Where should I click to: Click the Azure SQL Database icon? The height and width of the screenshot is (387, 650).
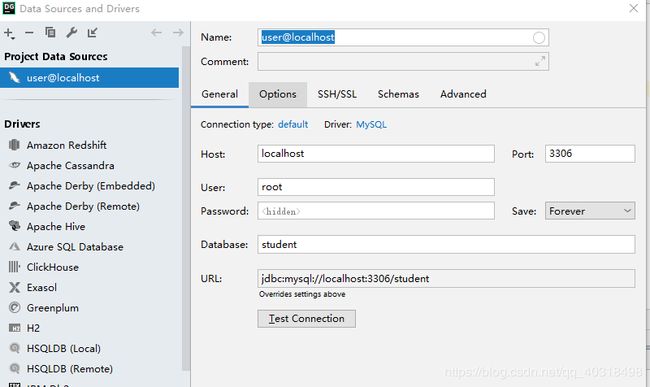coord(14,247)
